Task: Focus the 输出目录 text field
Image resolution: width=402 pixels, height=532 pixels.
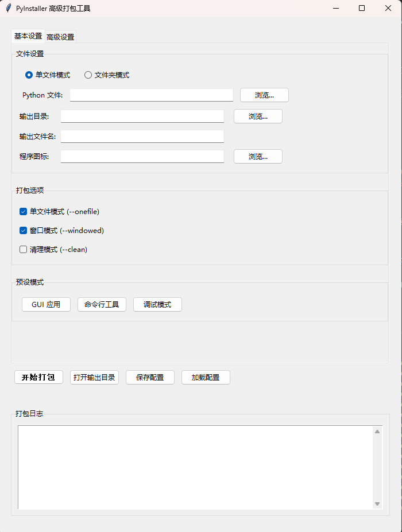Action: click(x=142, y=117)
